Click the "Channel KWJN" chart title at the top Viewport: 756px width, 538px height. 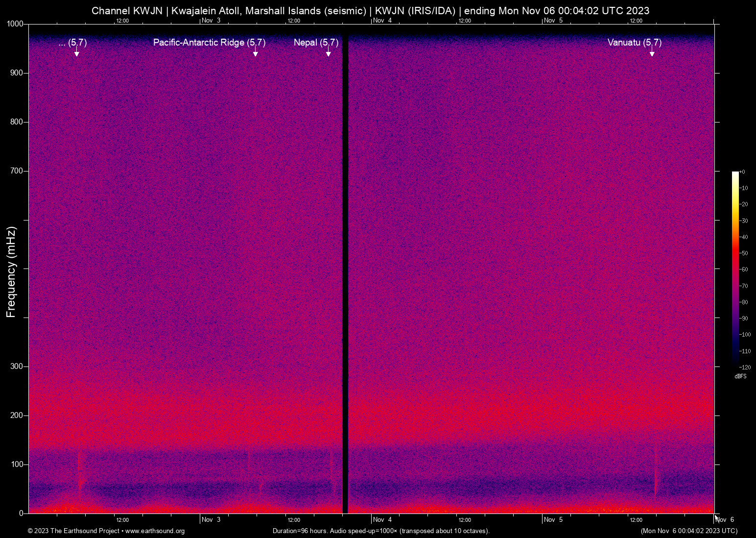(371, 11)
